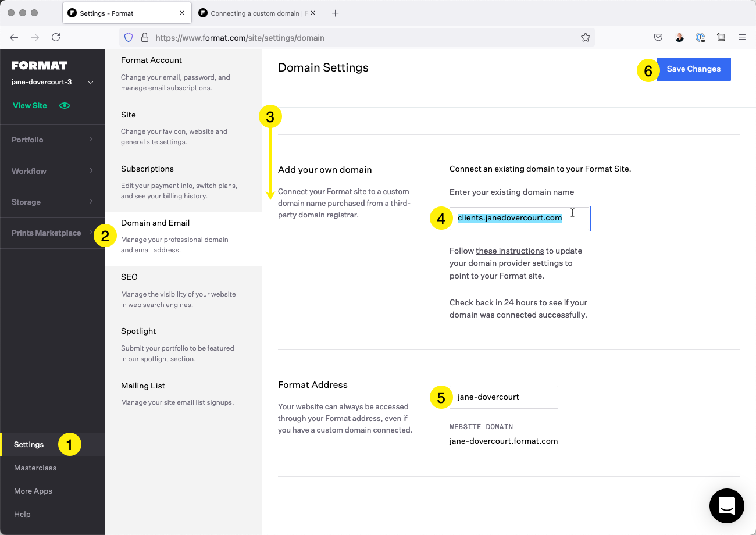Viewport: 756px width, 535px height.
Task: Click the Pocket save icon
Action: 658,38
